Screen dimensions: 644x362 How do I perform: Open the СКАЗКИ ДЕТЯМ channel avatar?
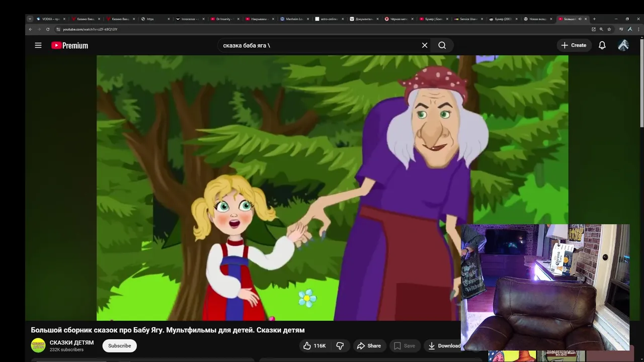(x=38, y=345)
